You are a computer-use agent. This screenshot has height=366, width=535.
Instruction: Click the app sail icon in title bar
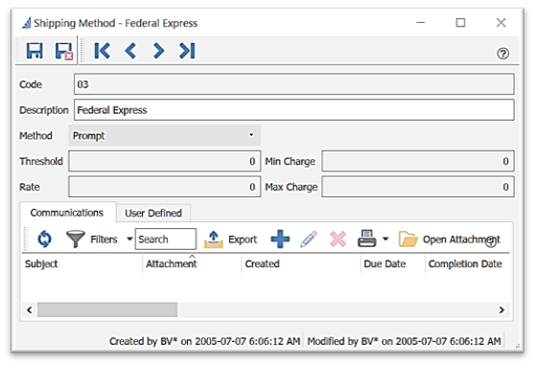pyautogui.click(x=27, y=23)
